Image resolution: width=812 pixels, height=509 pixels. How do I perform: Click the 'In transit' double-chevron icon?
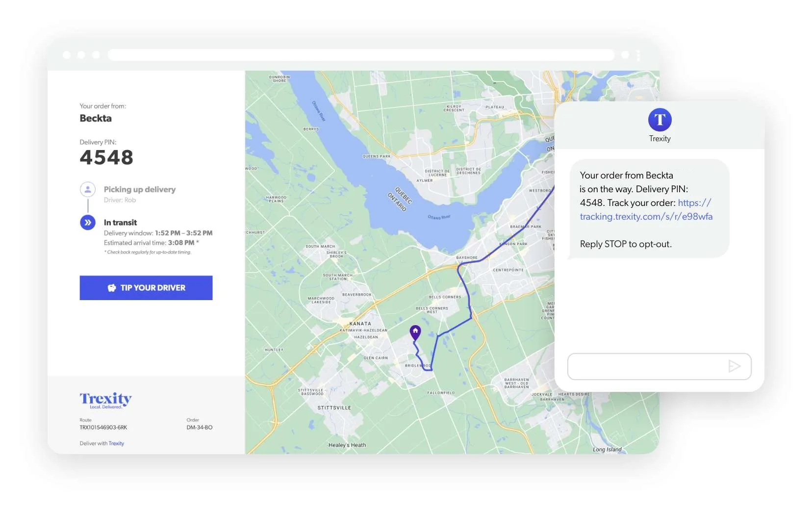(x=87, y=222)
